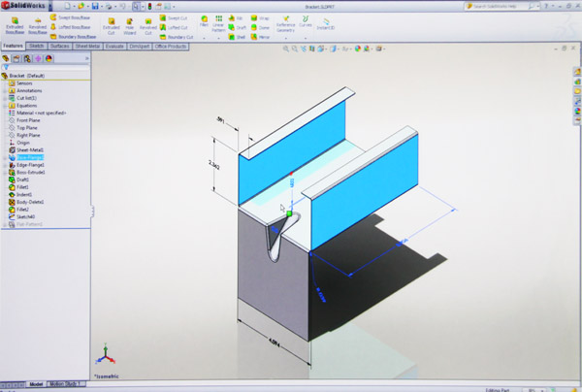Choose the Swept Boss/Base command
Viewport: 582px width, 392px height.
70,17
